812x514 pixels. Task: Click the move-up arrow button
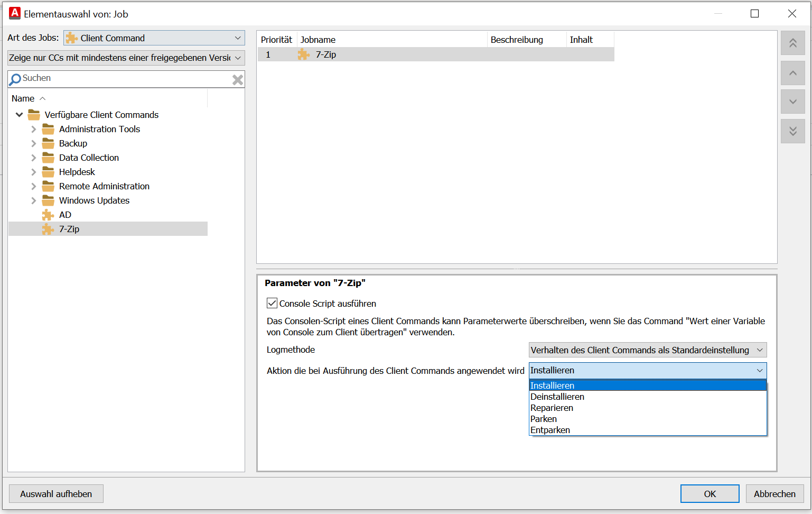coord(792,73)
